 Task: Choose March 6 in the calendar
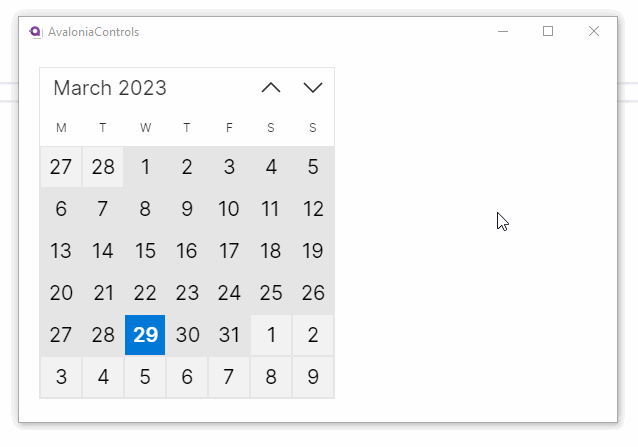(61, 209)
